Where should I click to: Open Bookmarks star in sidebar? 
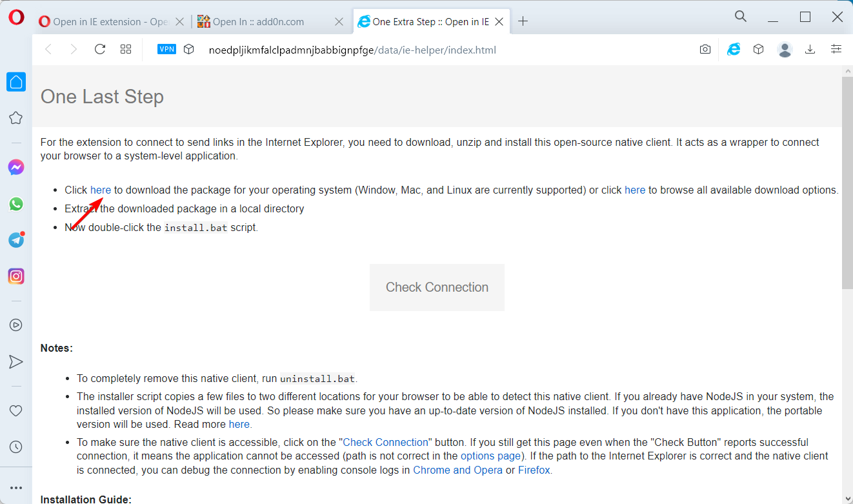click(x=16, y=118)
